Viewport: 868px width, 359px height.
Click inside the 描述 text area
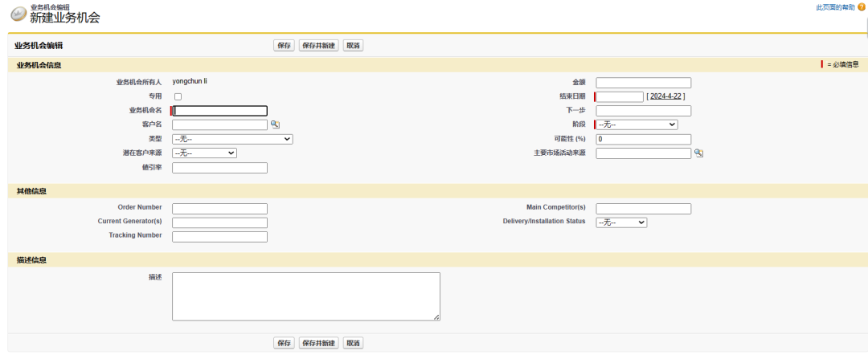pos(306,296)
